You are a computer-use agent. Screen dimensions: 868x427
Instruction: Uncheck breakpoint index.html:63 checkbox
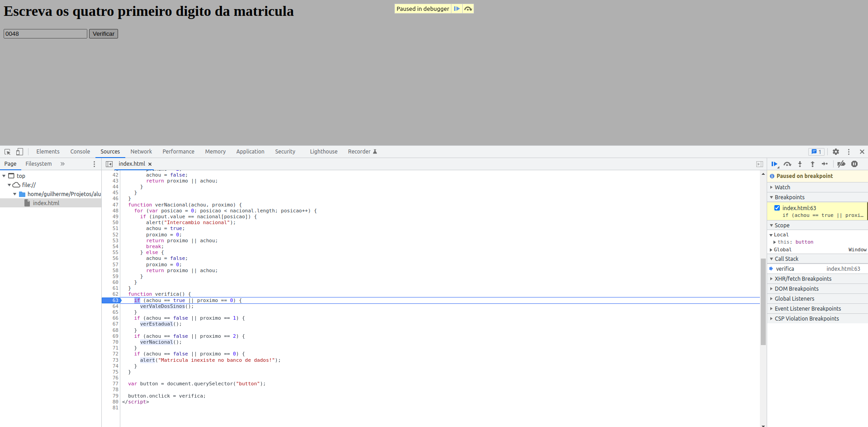(x=777, y=208)
